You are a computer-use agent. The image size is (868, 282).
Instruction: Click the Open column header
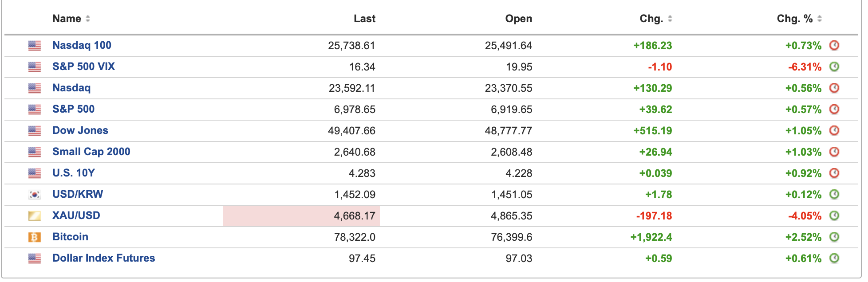pyautogui.click(x=518, y=19)
